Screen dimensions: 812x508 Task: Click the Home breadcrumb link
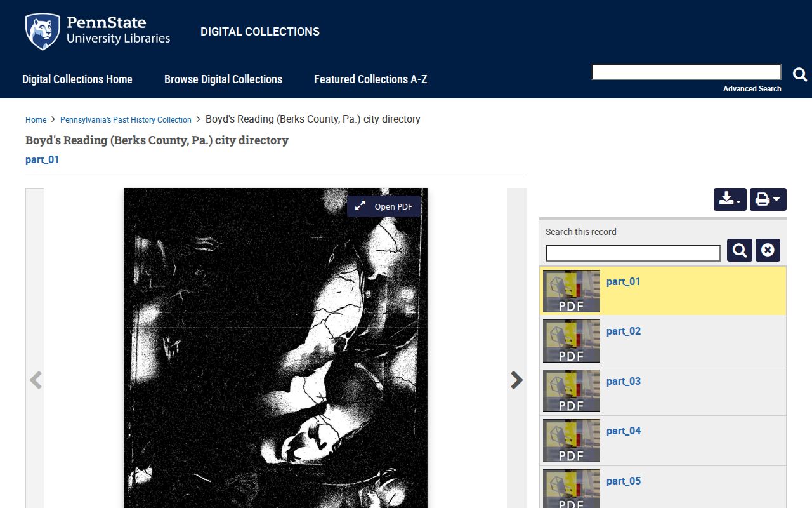pos(36,120)
